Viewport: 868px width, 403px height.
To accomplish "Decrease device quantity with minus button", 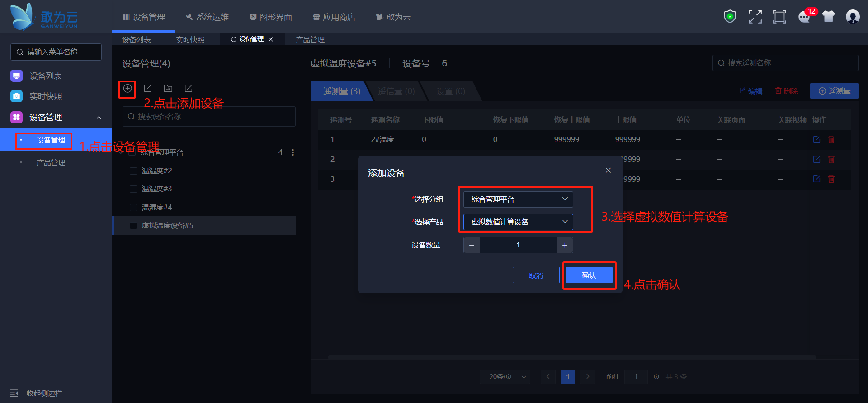I will [x=472, y=245].
